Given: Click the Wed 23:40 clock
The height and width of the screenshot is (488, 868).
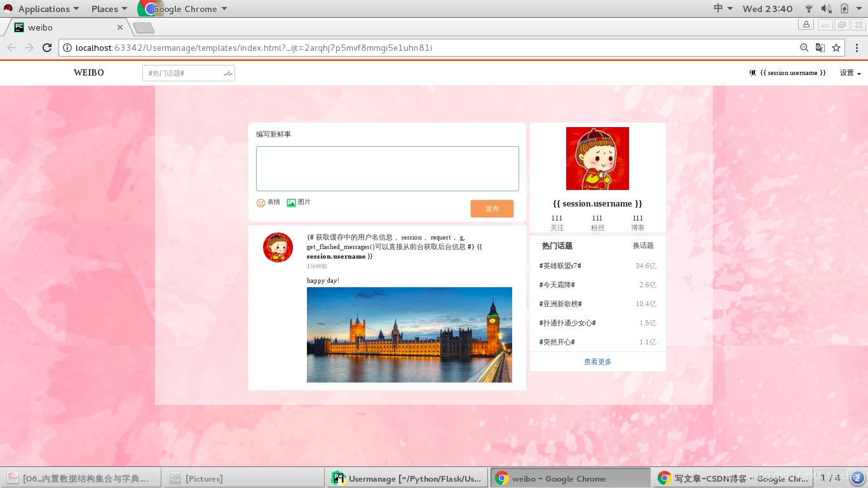Looking at the screenshot, I should (x=768, y=8).
